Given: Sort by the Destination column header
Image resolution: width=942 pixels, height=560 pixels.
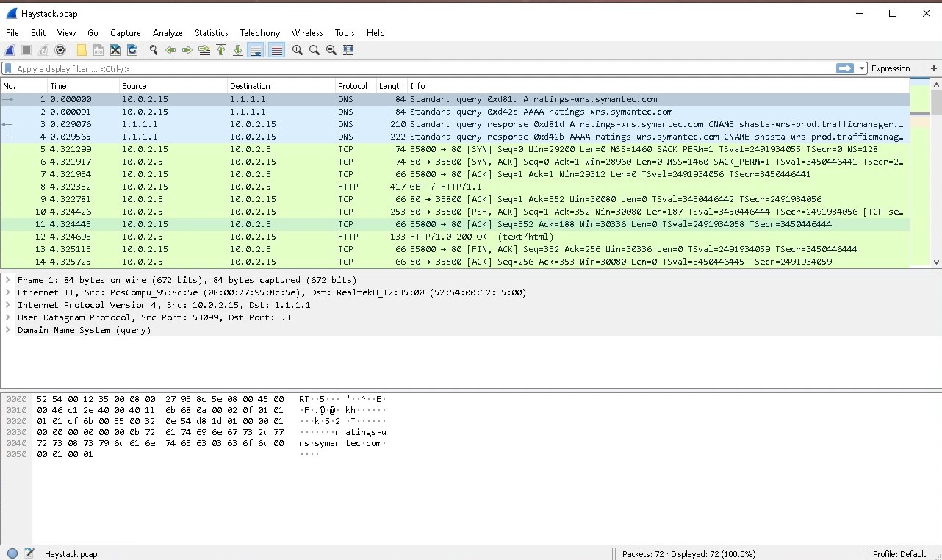Looking at the screenshot, I should tap(281, 86).
